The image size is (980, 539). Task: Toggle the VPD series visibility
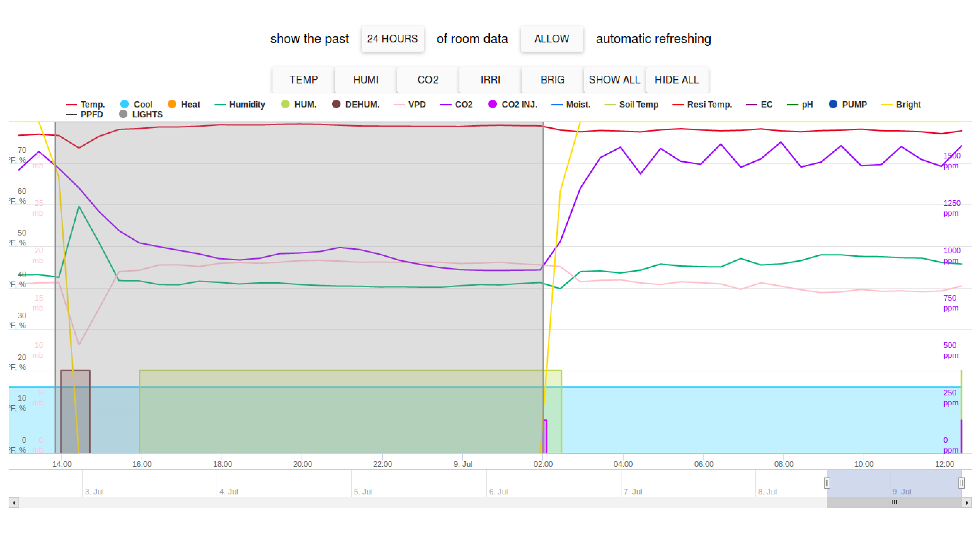399,105
